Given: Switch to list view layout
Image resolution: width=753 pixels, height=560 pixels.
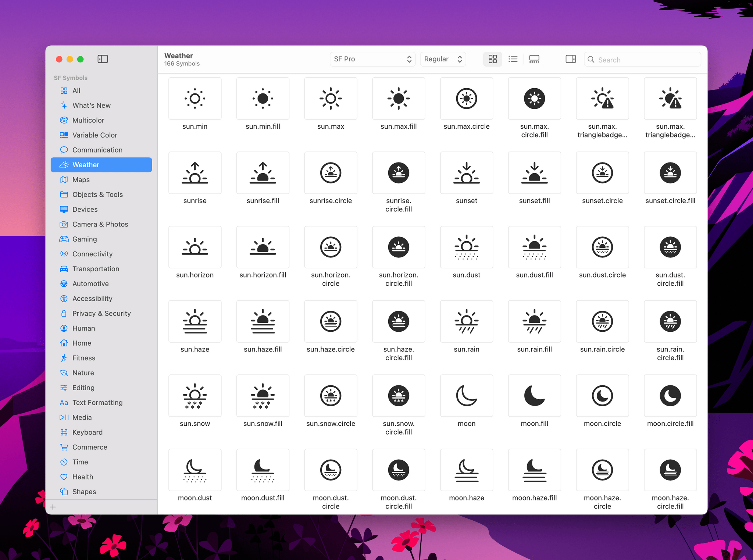Looking at the screenshot, I should coord(513,59).
